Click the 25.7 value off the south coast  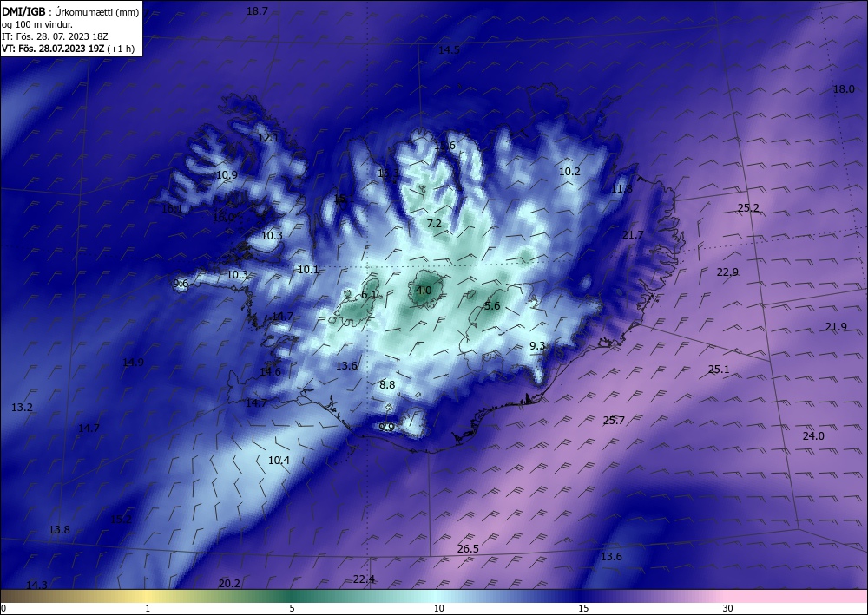614,421
